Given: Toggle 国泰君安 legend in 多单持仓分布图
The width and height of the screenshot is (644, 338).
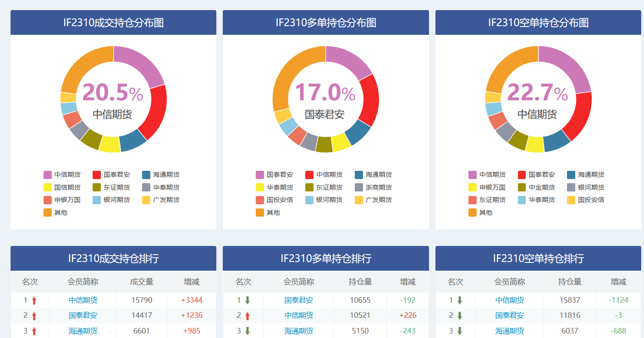Looking at the screenshot, I should (x=275, y=174).
